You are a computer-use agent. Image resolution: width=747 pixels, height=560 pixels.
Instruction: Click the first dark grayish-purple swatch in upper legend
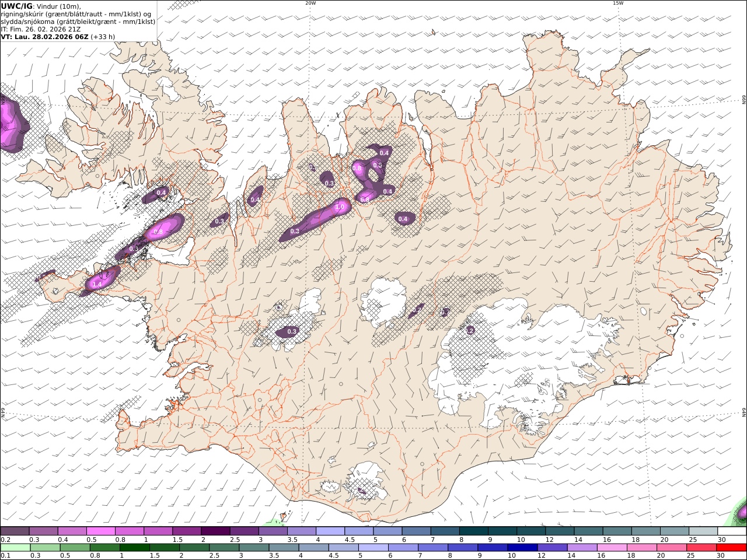[x=15, y=531]
